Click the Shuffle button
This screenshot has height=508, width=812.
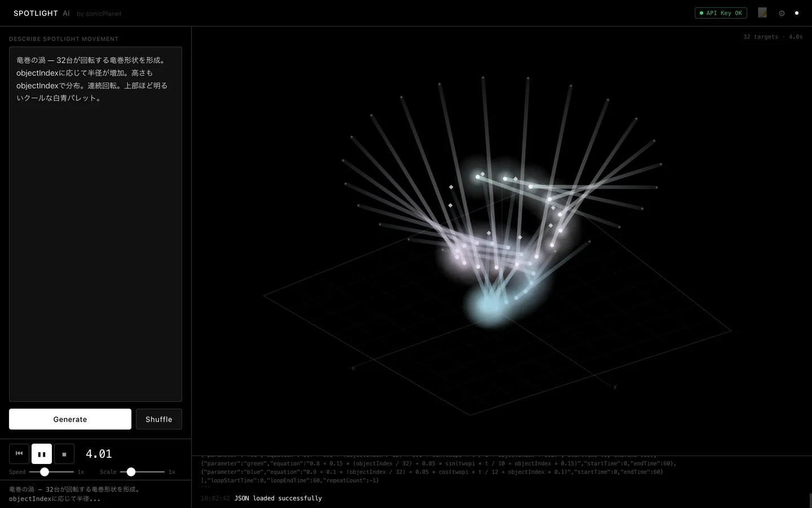(158, 419)
